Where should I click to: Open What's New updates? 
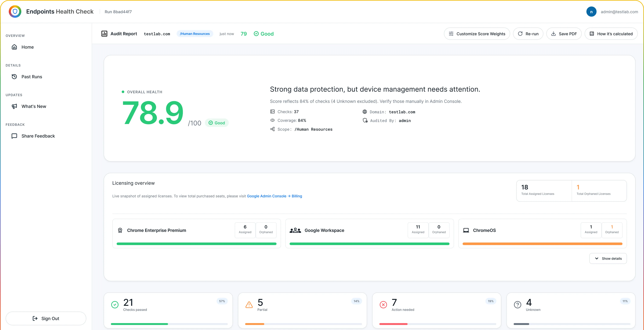pos(46,106)
